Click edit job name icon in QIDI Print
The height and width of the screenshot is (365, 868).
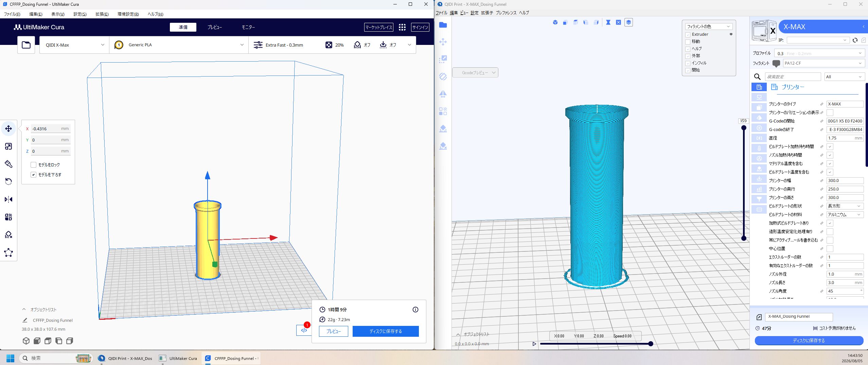(x=759, y=317)
